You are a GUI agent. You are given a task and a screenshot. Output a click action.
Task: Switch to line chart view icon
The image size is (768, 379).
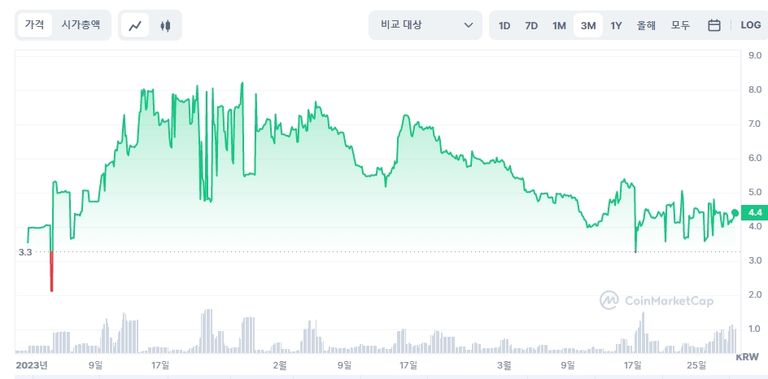[x=135, y=25]
